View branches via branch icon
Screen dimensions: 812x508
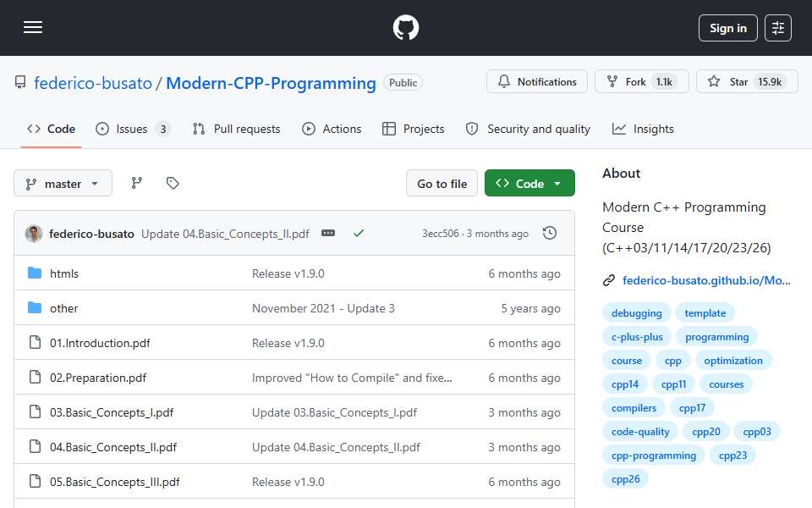click(x=137, y=183)
